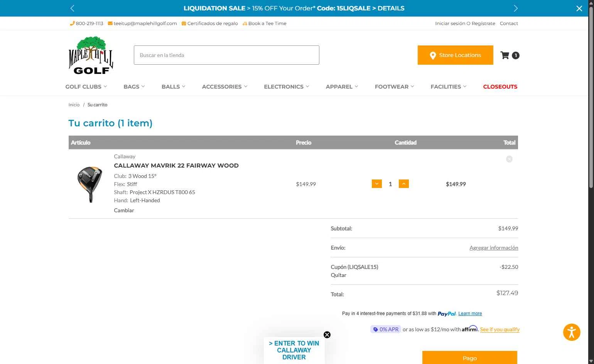Click Affirm See if you qualify
594x364 pixels.
pos(500,329)
